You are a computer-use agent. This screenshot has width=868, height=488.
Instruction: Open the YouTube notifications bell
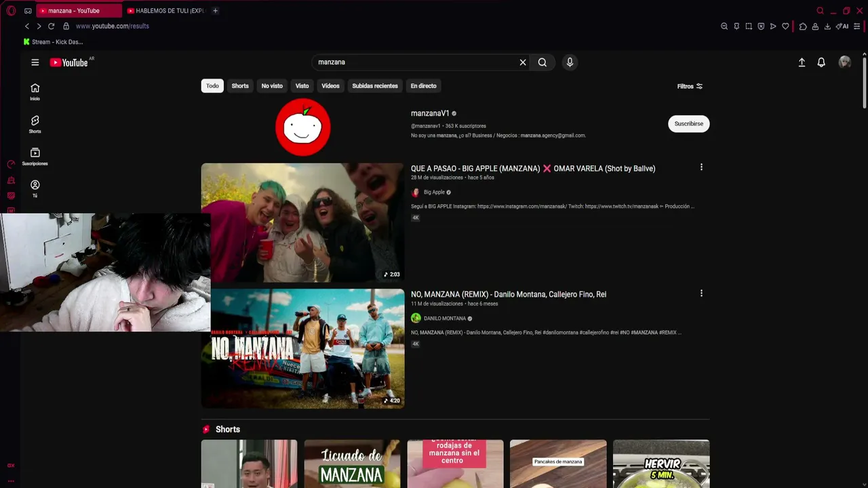tap(821, 62)
